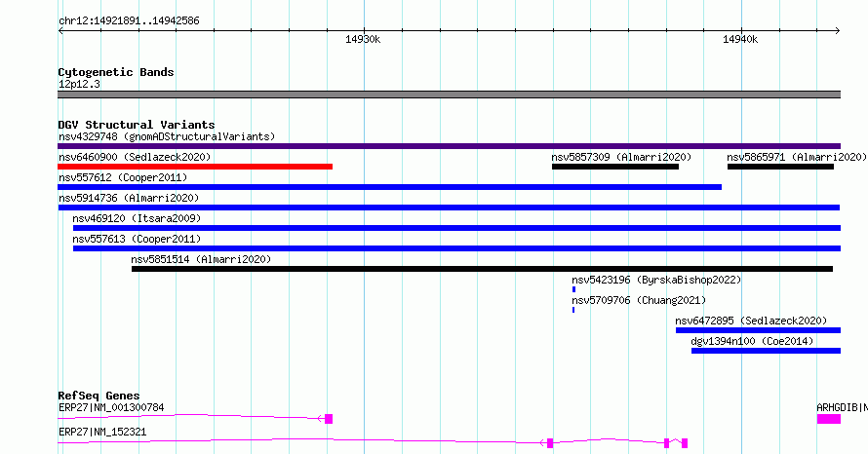
Task: Open nsv4329748 (gnomADStructuralVariants) label
Action: click(x=167, y=136)
